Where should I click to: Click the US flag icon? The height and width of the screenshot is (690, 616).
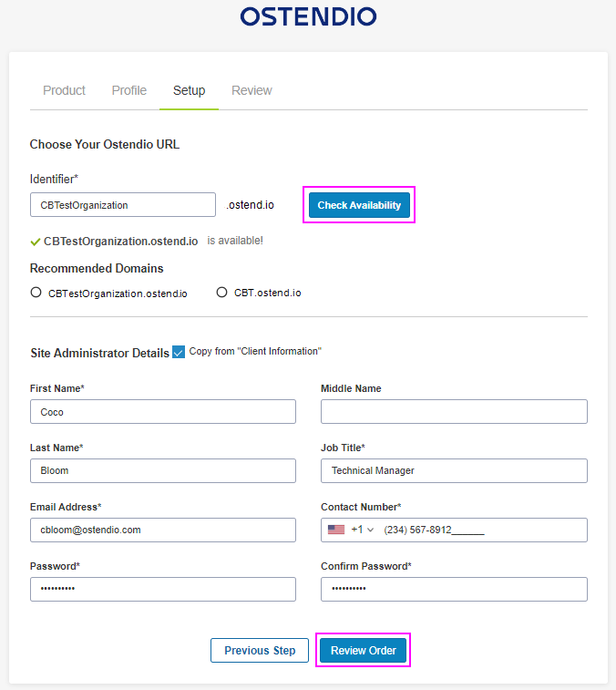click(336, 530)
